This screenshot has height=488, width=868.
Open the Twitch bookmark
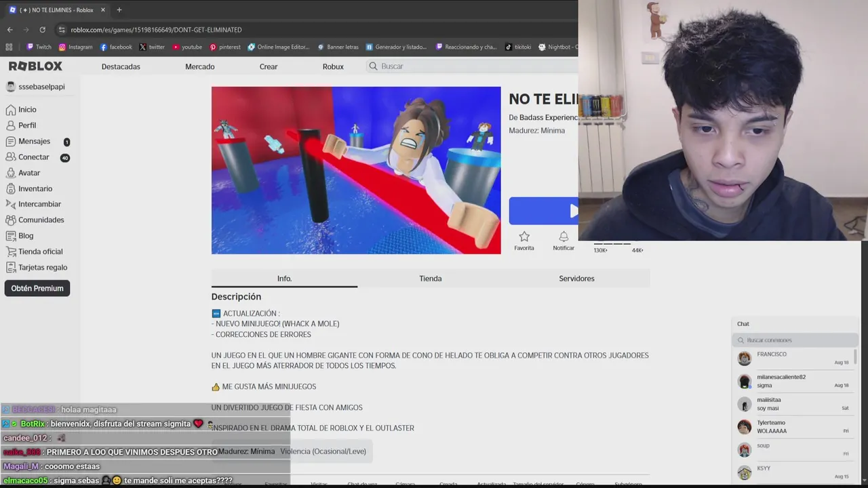pyautogui.click(x=39, y=47)
